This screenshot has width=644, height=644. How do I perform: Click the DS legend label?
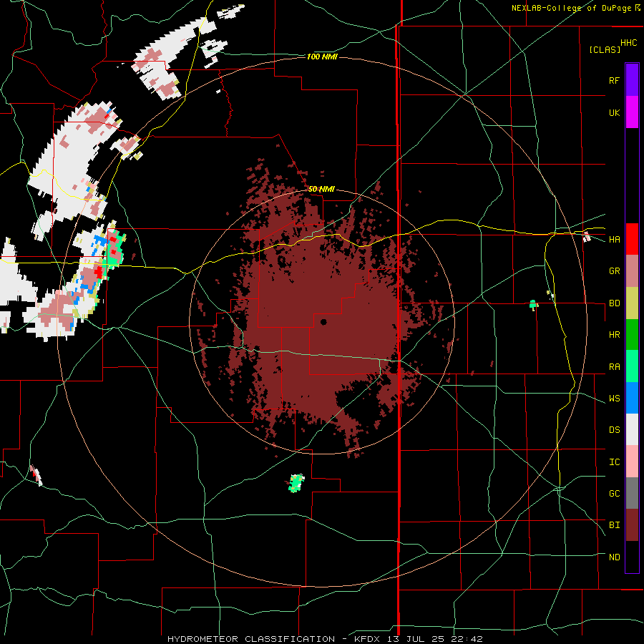click(x=614, y=429)
